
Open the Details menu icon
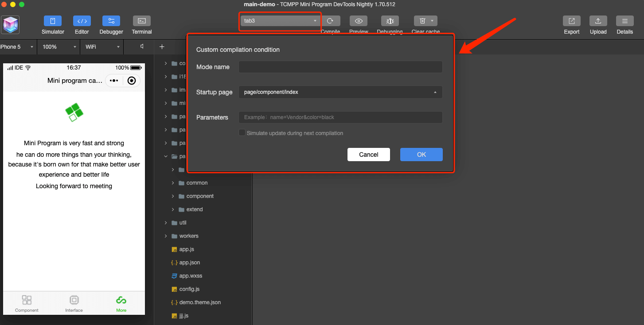coord(624,21)
